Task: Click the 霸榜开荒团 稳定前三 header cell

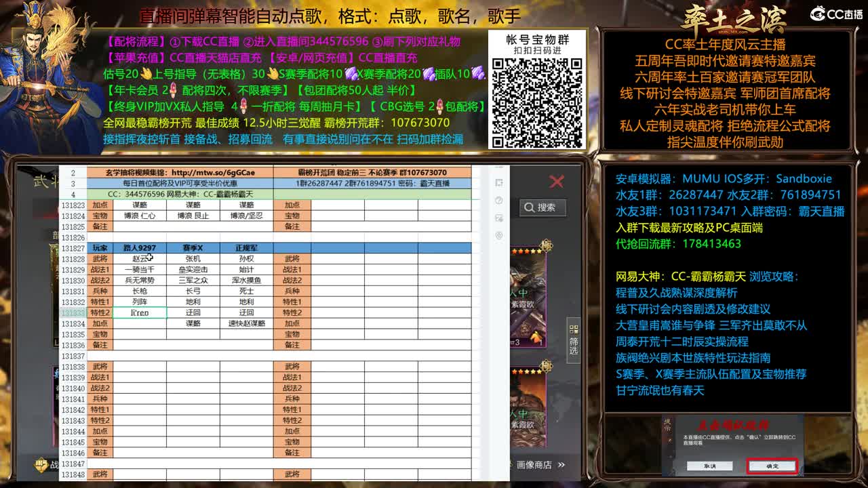Action: tap(372, 173)
